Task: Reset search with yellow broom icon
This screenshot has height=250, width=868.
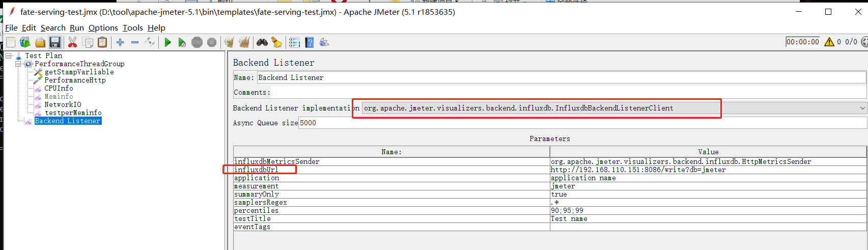Action: click(x=277, y=42)
